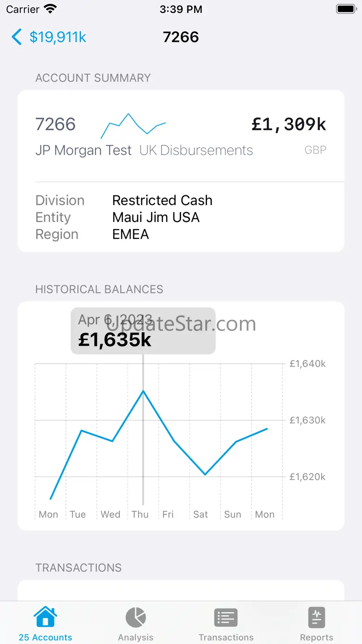Open the Analysis pie chart icon
The image size is (362, 644).
pos(136,618)
